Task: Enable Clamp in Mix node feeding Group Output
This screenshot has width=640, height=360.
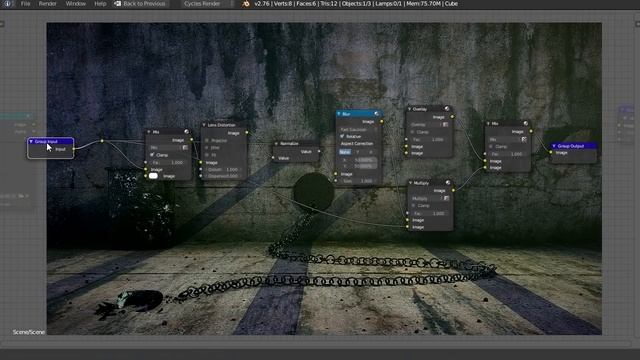Action: pyautogui.click(x=491, y=147)
